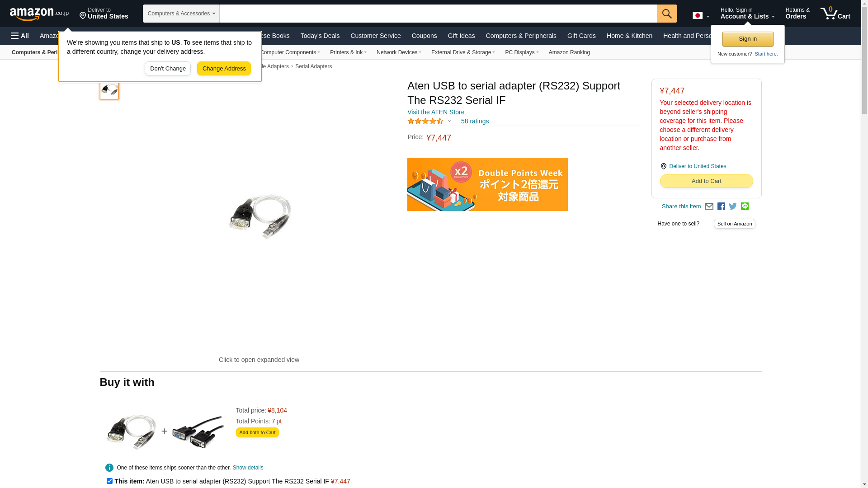The height and width of the screenshot is (488, 868).
Task: Share this item on Twitter
Action: tap(733, 206)
